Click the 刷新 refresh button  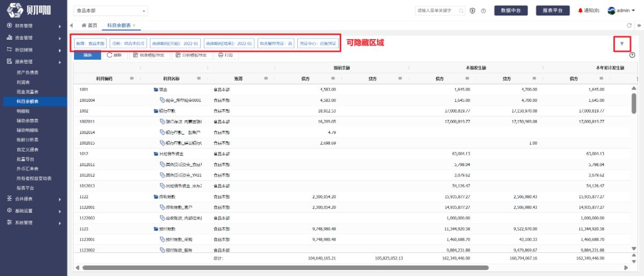114,55
